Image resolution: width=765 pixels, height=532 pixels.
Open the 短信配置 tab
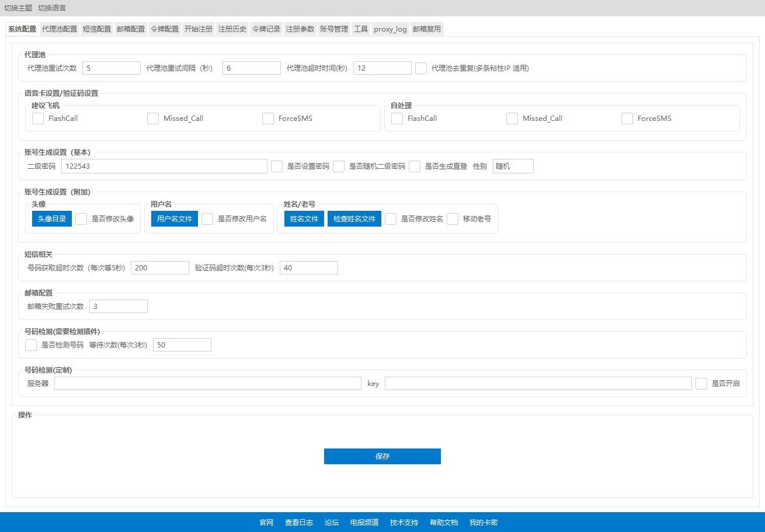pos(97,29)
